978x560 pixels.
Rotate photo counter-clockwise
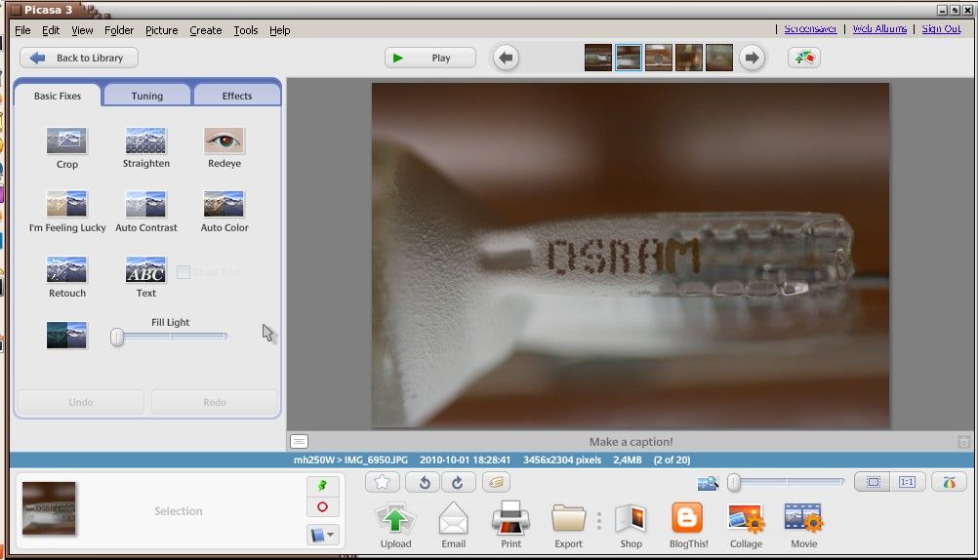pos(425,482)
